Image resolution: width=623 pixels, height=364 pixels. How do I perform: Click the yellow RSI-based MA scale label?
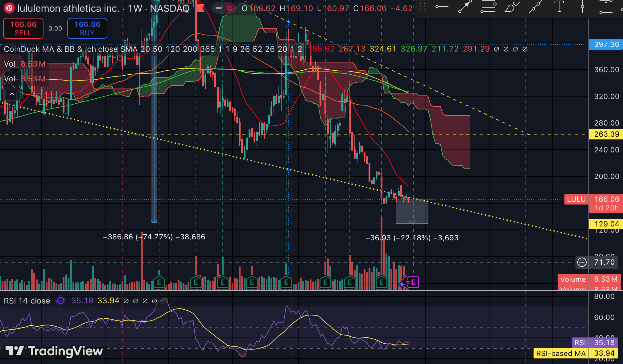click(561, 353)
